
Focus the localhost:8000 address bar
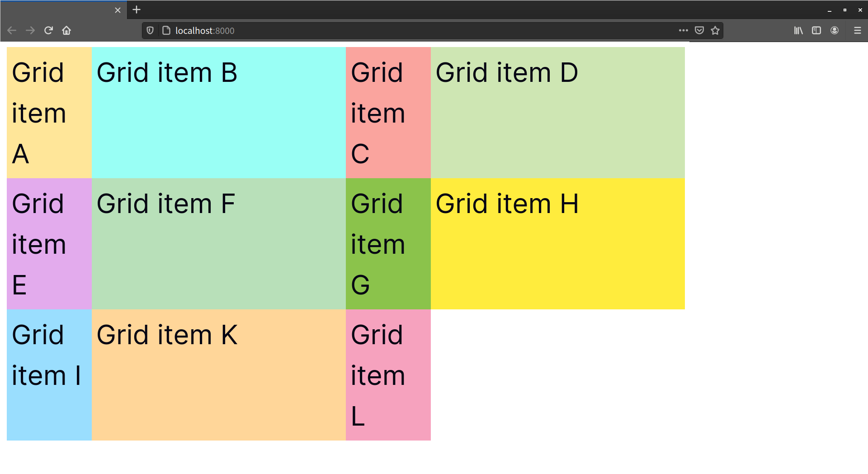[407, 30]
